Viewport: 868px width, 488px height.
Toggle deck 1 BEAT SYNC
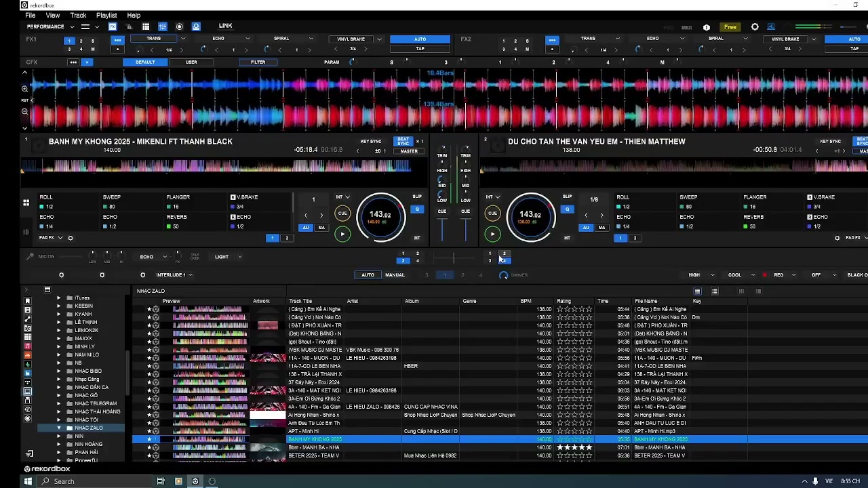pyautogui.click(x=403, y=142)
